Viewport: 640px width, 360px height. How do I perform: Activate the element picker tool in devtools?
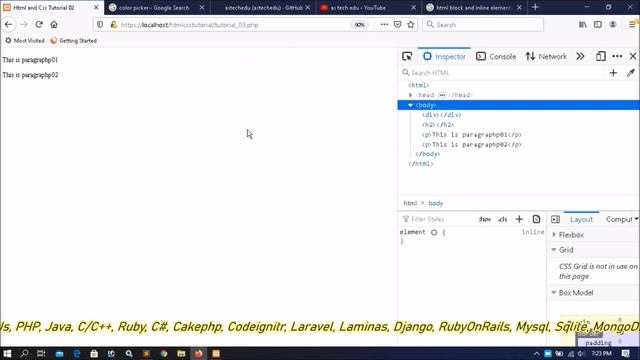(407, 56)
